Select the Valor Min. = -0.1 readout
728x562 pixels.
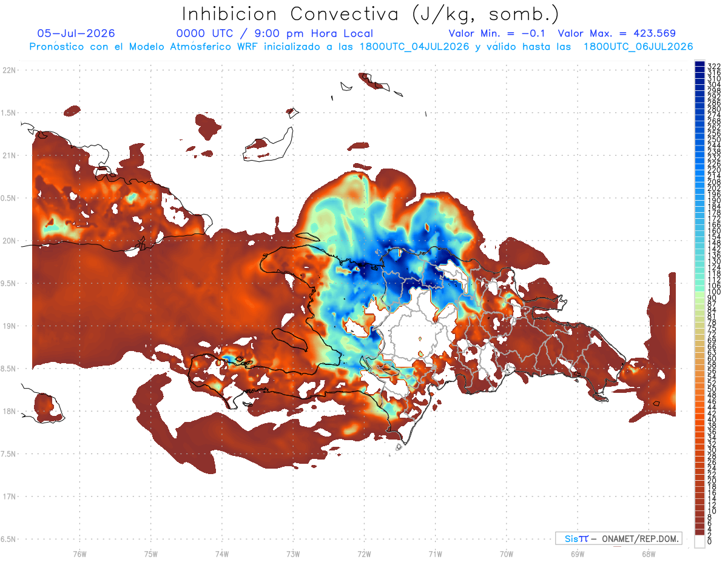pos(498,33)
